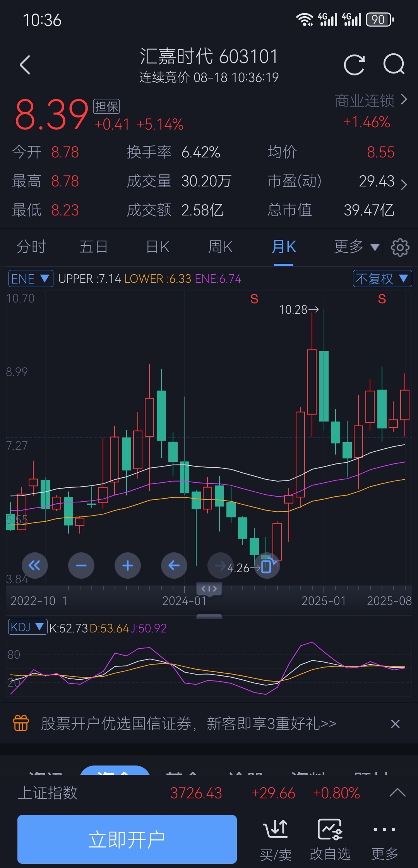Tap the J:50.92 KDJ value

(x=149, y=628)
